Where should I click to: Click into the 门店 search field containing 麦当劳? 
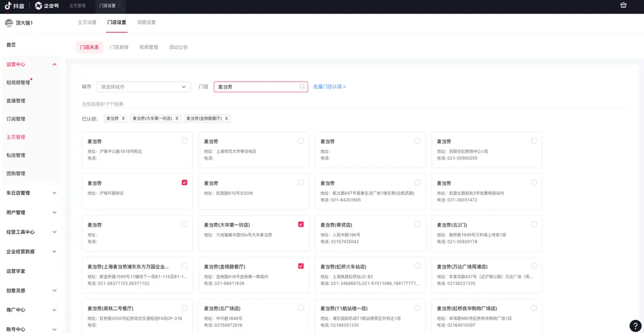click(261, 86)
